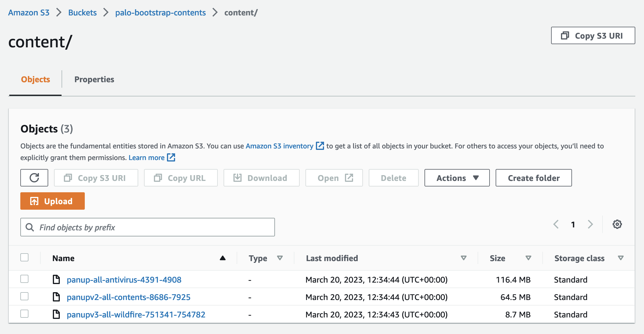Viewport: 644px width, 334px height.
Task: Open table preferences gear icon
Action: pyautogui.click(x=617, y=224)
